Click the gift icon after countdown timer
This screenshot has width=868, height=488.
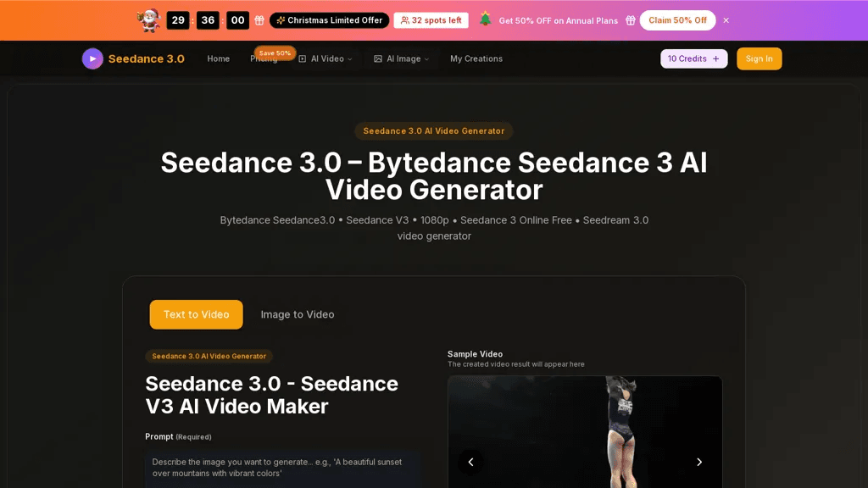click(x=259, y=20)
